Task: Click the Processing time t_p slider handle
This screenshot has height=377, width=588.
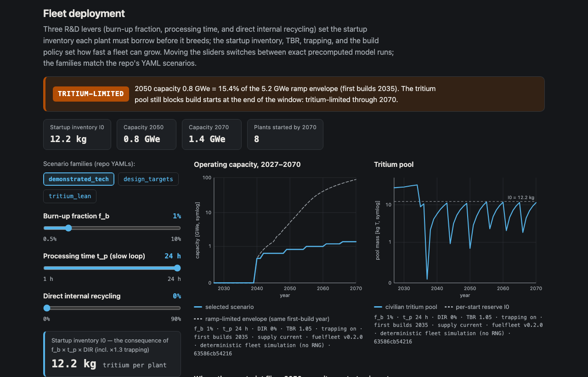Action: pyautogui.click(x=177, y=268)
